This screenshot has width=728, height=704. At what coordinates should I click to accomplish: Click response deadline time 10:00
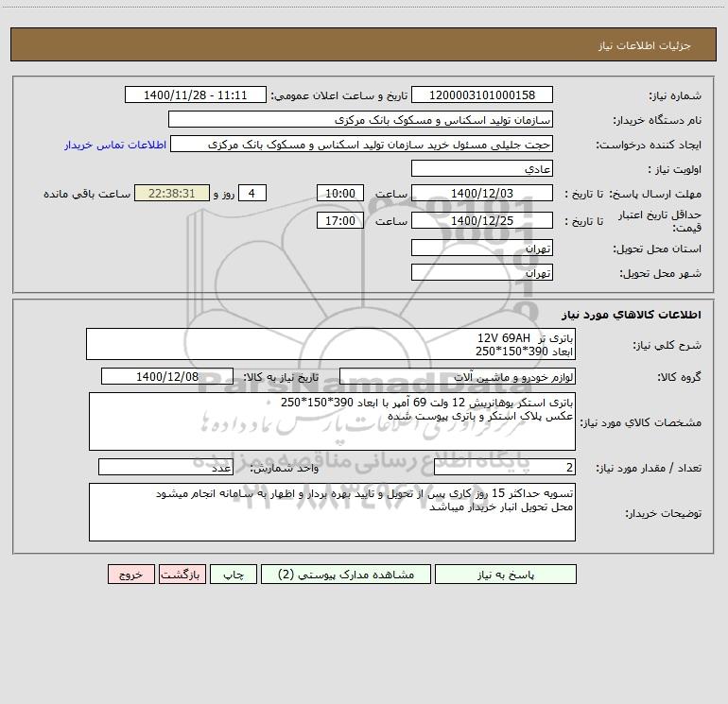click(339, 193)
